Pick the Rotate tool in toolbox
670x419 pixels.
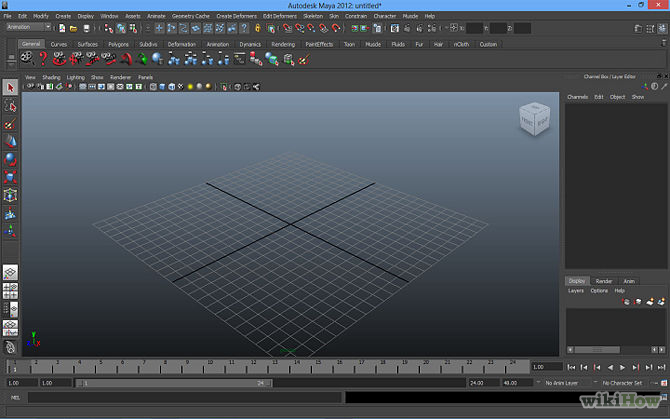click(x=10, y=159)
